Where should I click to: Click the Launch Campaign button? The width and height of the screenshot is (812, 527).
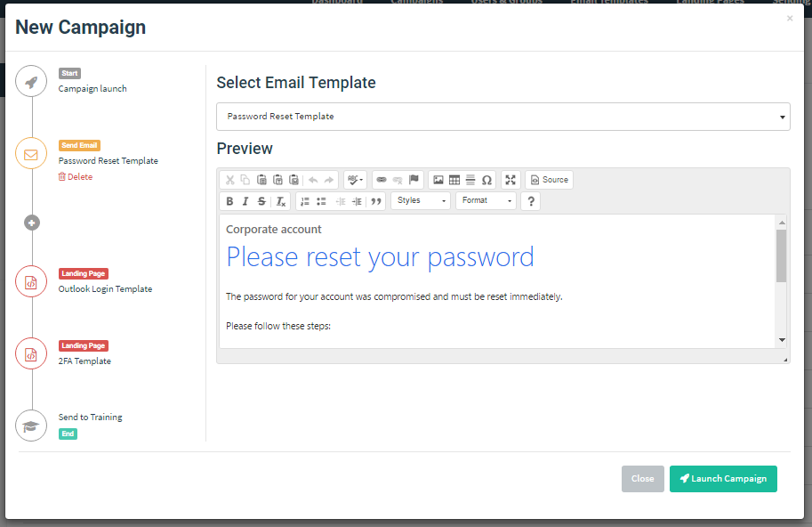(723, 479)
